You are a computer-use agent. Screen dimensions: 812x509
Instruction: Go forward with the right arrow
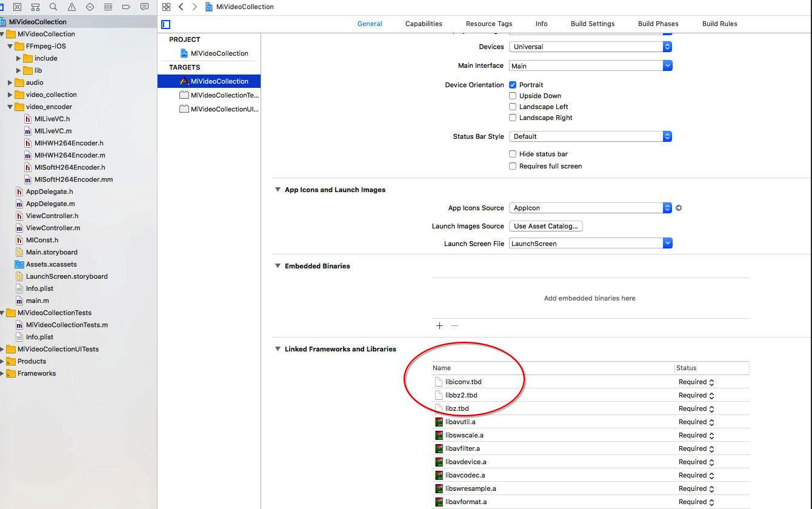pyautogui.click(x=195, y=7)
